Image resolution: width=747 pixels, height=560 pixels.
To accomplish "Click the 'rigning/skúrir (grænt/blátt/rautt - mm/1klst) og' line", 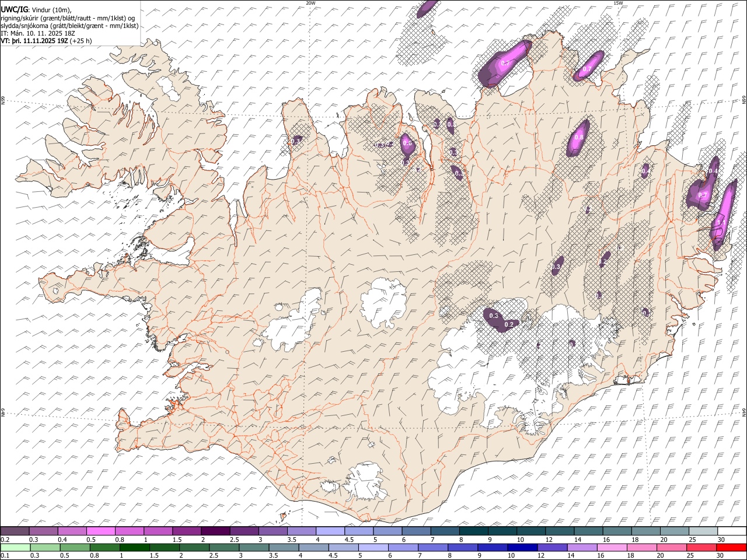I will tap(68, 17).
